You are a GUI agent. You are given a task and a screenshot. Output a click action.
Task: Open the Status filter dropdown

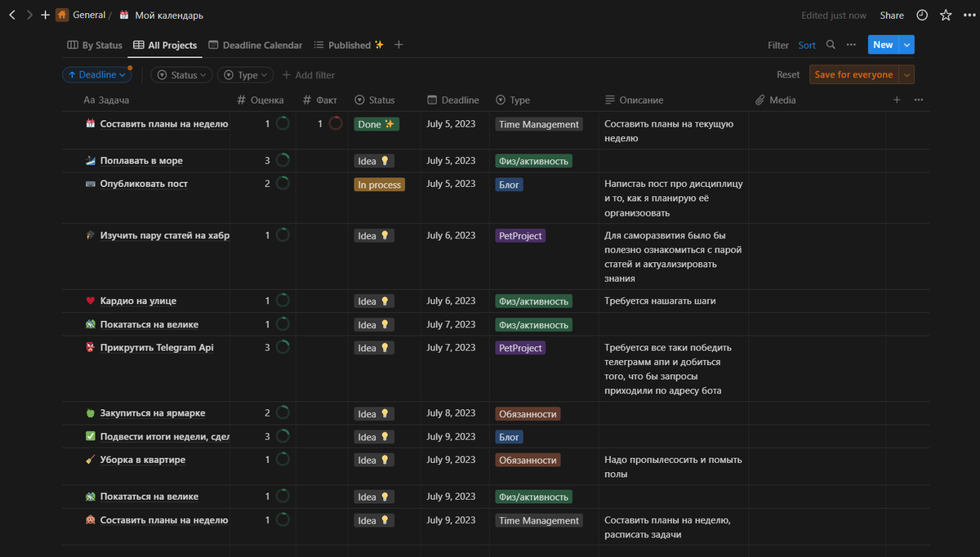(x=180, y=74)
